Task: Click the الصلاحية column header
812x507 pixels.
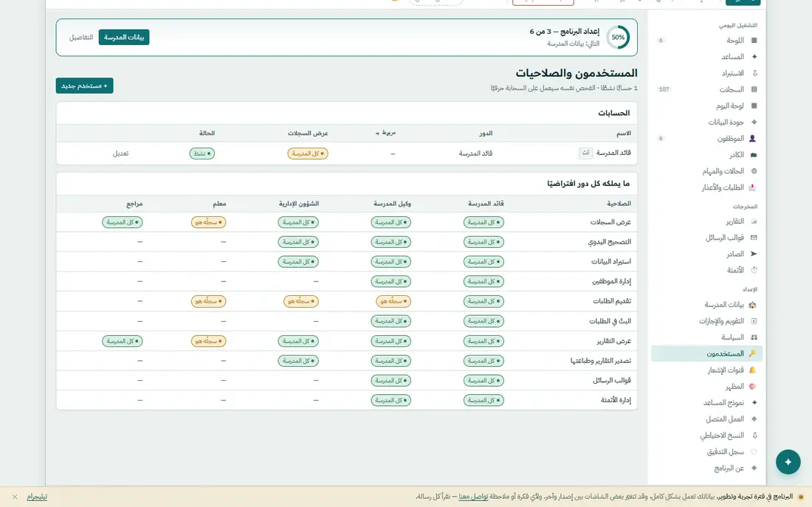Action: click(x=619, y=204)
